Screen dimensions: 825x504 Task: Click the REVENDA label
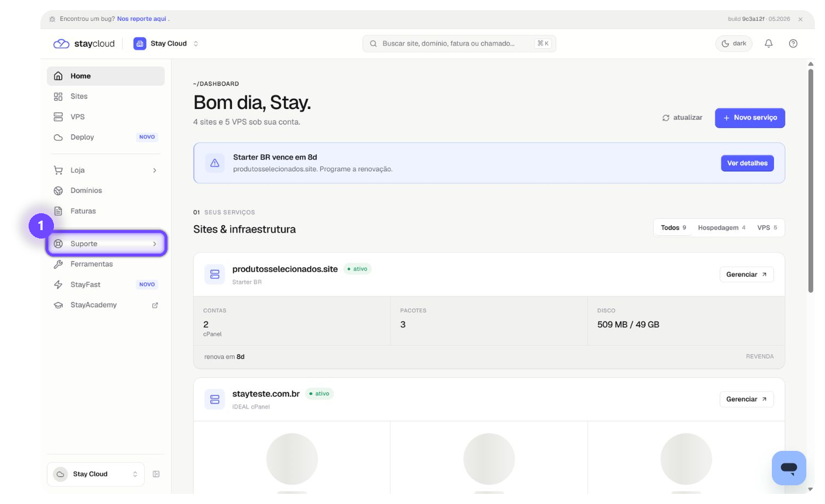(x=759, y=356)
